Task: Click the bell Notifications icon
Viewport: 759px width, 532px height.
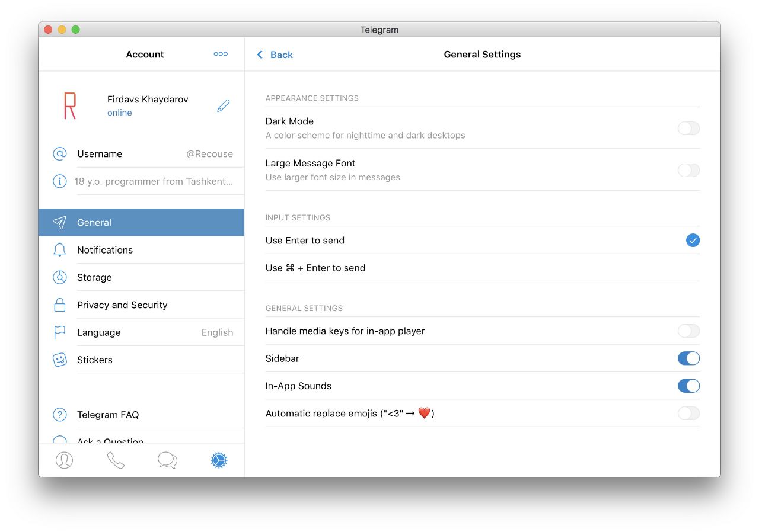Action: click(59, 250)
